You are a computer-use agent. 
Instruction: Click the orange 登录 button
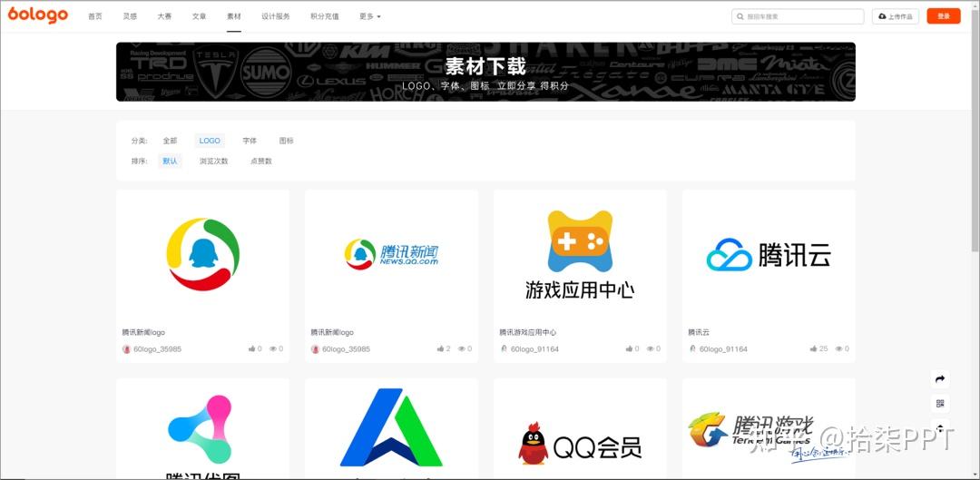click(943, 16)
